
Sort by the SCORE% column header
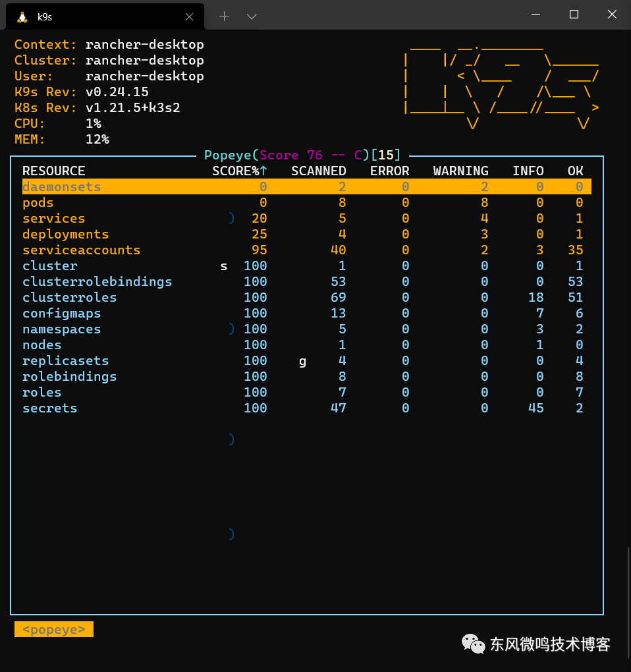[x=240, y=171]
